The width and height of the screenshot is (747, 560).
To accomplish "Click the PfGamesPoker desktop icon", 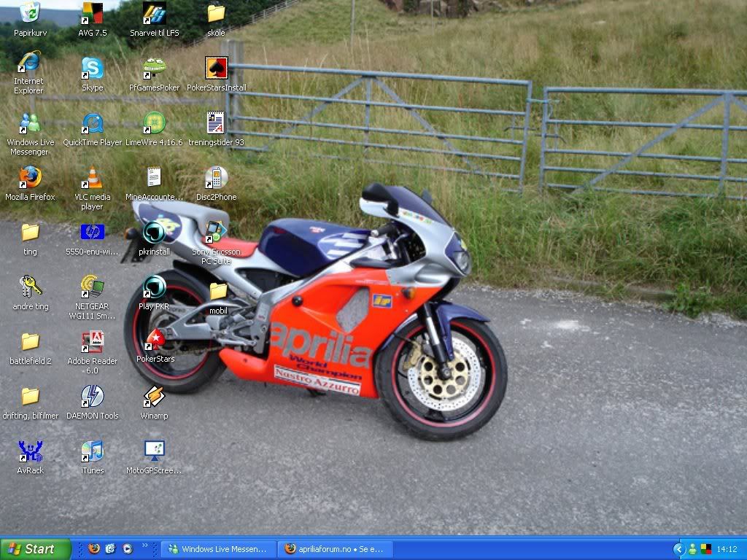I will pos(155,68).
